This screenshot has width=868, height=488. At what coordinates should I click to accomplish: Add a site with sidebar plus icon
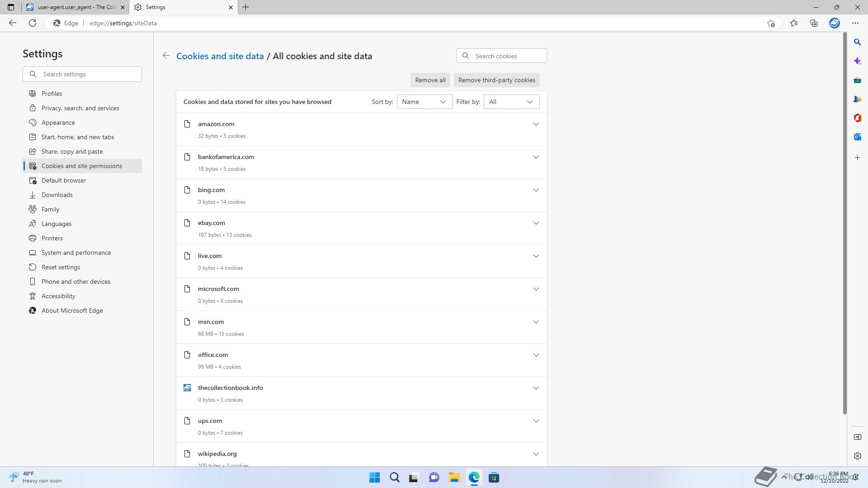click(x=857, y=158)
